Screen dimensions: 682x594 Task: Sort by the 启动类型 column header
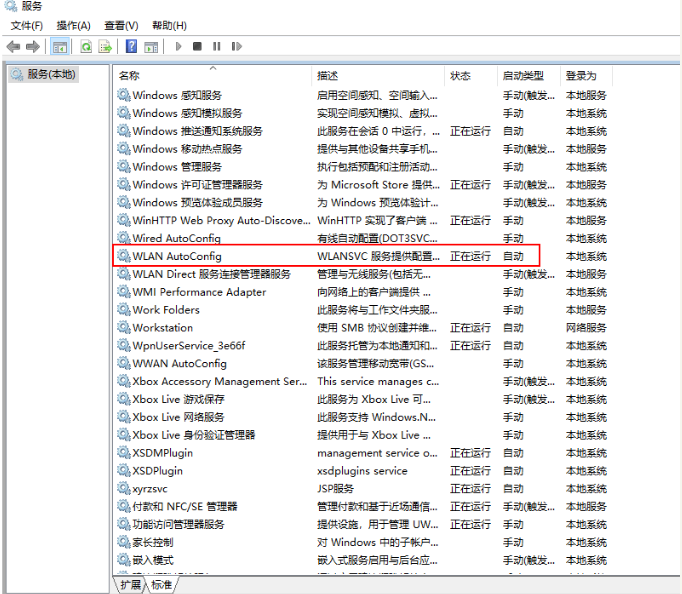[529, 76]
